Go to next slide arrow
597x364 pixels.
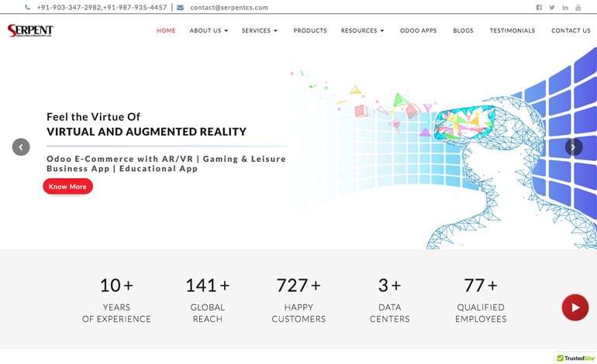pos(574,147)
